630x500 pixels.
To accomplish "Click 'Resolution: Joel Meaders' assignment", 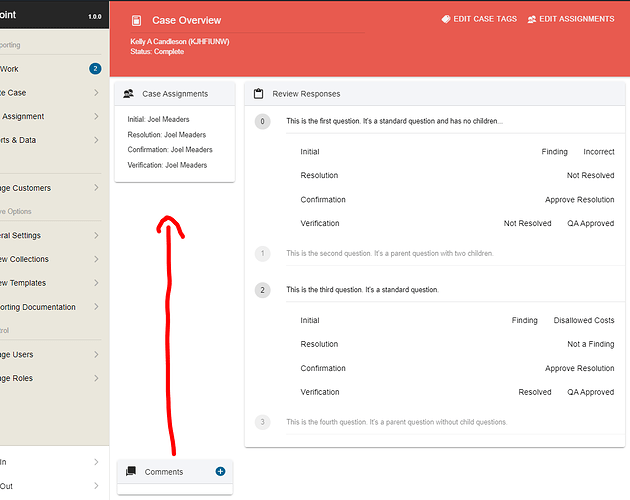I will click(167, 135).
